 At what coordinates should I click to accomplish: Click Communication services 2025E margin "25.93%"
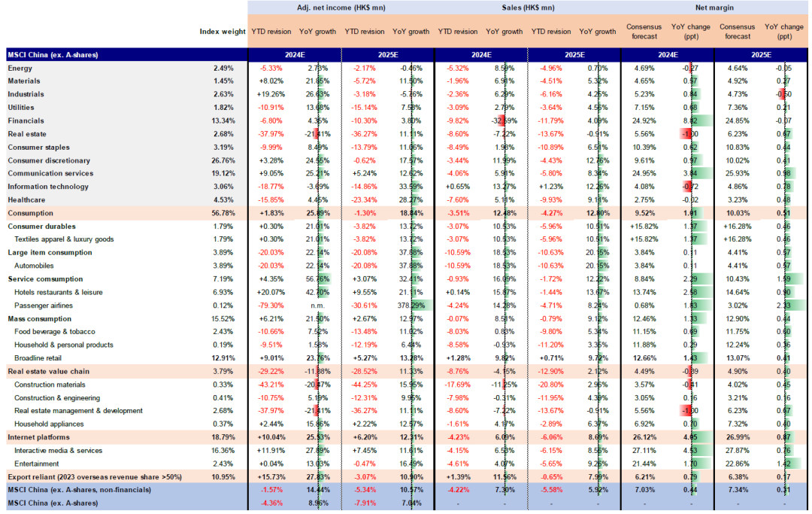click(x=738, y=173)
